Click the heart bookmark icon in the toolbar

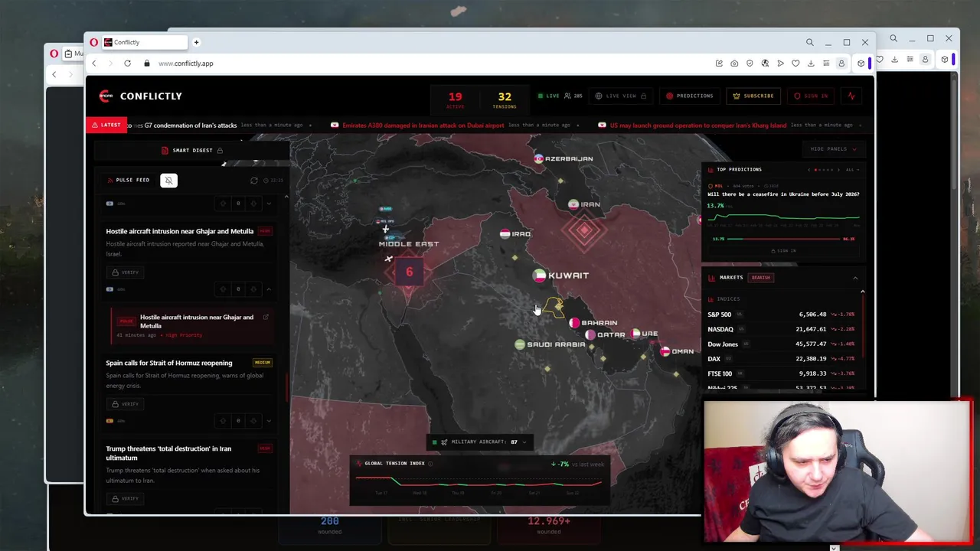point(795,64)
